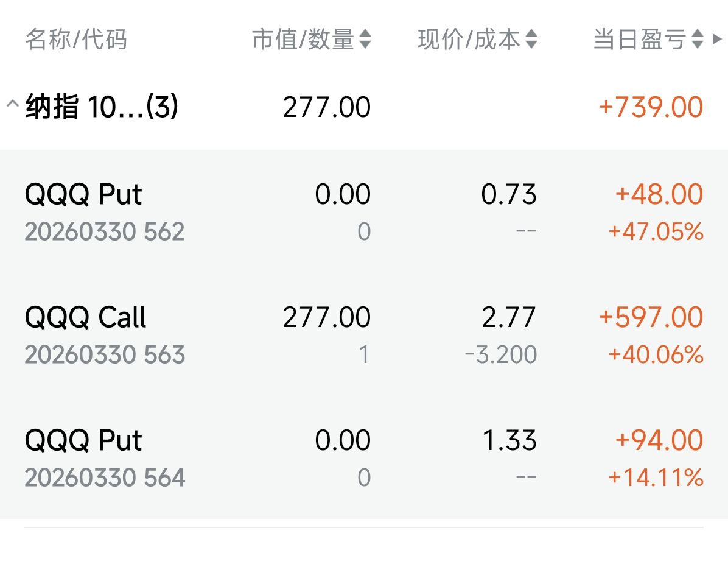Click the +597.00 daily profit value
Viewport: 728px width, 564px height.
coord(651,318)
